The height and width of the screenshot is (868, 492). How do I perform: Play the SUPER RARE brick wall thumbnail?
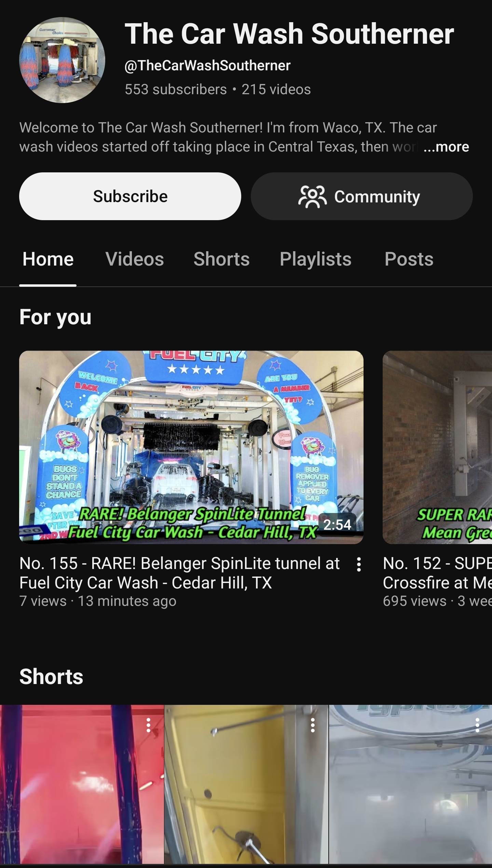coord(437,447)
